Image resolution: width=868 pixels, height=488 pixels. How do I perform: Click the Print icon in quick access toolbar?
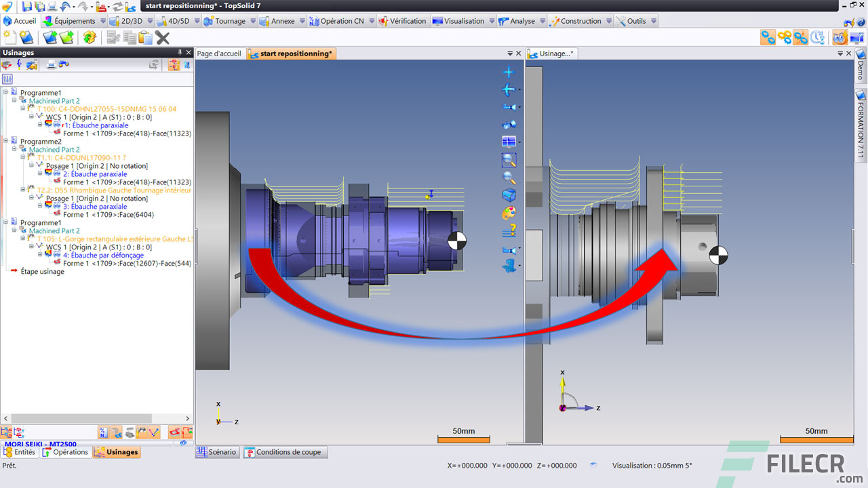(52, 6)
